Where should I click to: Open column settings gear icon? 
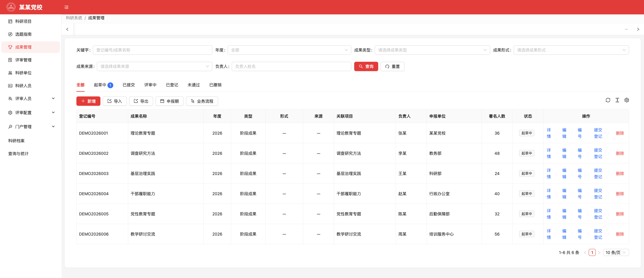(x=627, y=100)
